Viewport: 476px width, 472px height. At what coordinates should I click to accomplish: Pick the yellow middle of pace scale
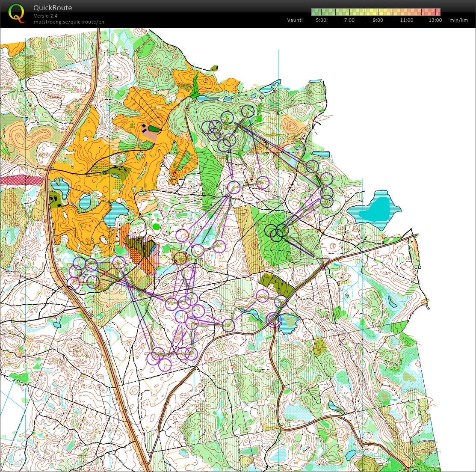click(x=375, y=12)
